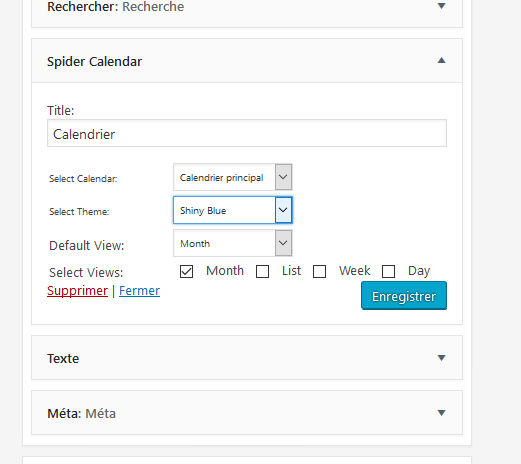This screenshot has height=464, width=521.
Task: Enable the Day view checkbox
Action: [x=388, y=271]
